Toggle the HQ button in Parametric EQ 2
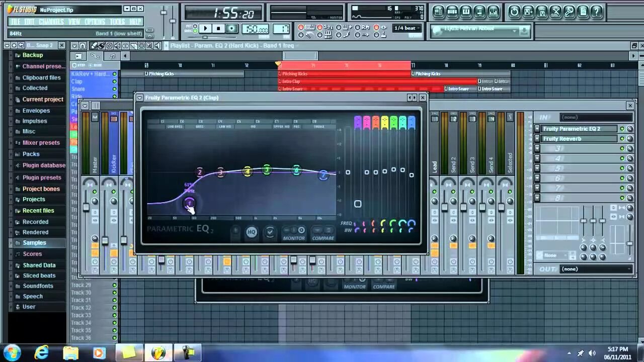The width and height of the screenshot is (644, 362). coord(251,232)
